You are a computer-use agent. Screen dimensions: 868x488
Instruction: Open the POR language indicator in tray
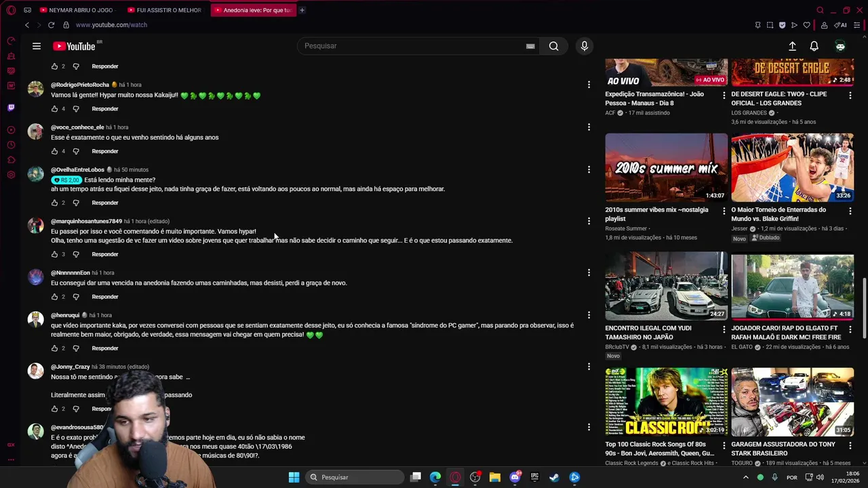[792, 477]
